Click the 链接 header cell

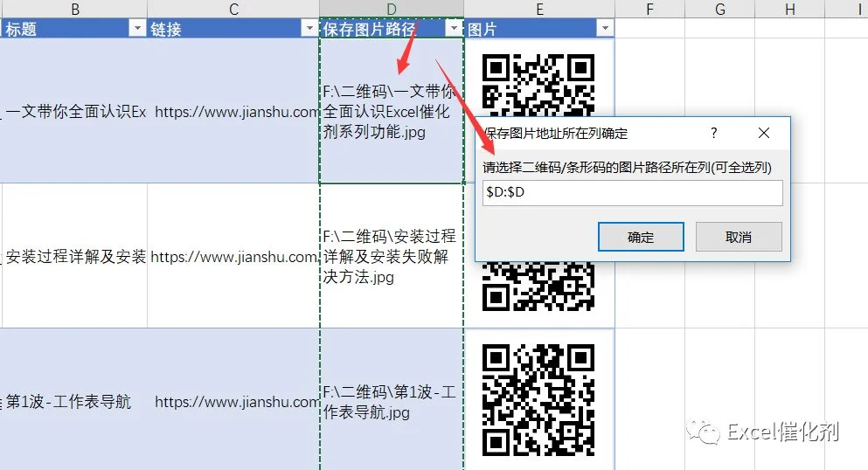[233, 28]
